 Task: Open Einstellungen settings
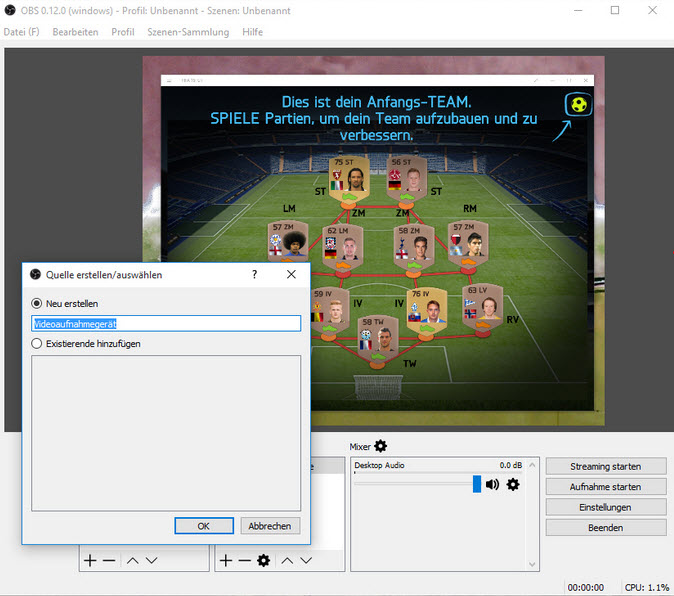coord(606,507)
